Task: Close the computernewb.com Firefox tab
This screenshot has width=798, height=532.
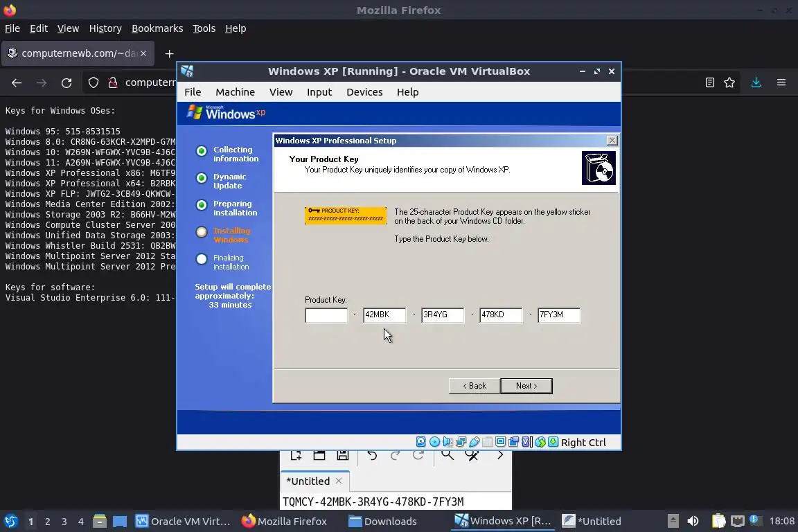Action: 143,53
